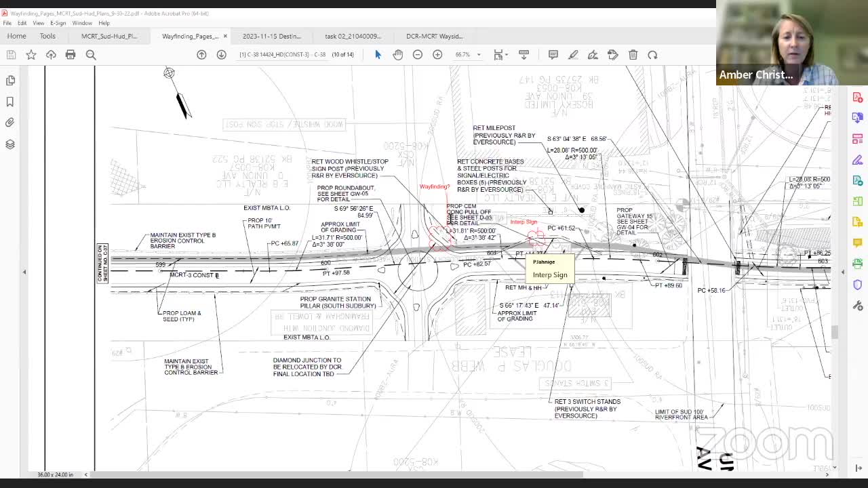
Task: Go to previous page arrow
Action: tap(201, 55)
